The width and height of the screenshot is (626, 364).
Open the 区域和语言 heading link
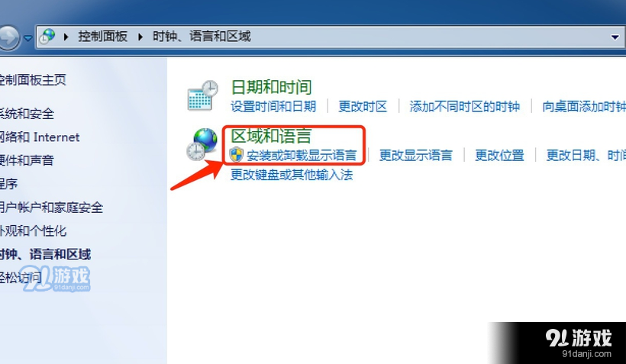[x=271, y=136]
